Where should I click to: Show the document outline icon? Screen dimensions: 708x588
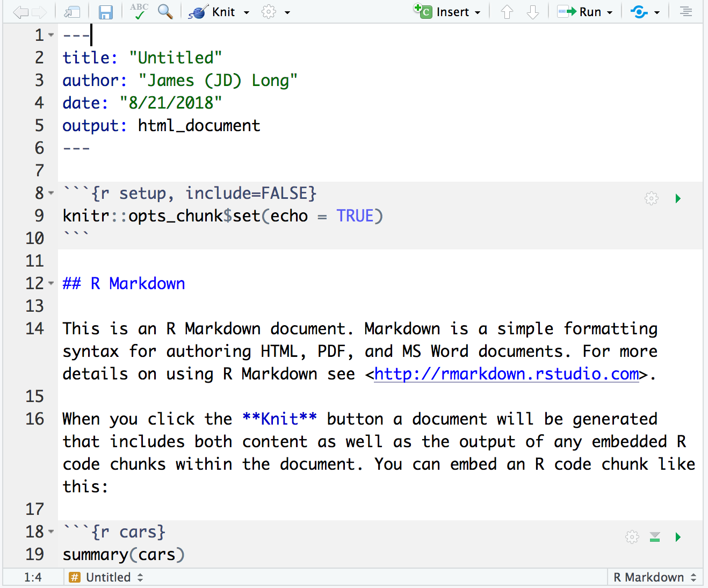pyautogui.click(x=686, y=11)
